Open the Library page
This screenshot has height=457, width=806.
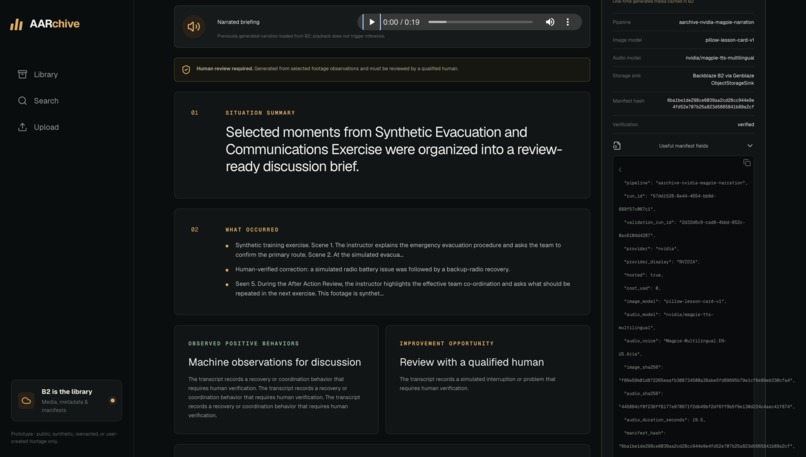(38, 75)
